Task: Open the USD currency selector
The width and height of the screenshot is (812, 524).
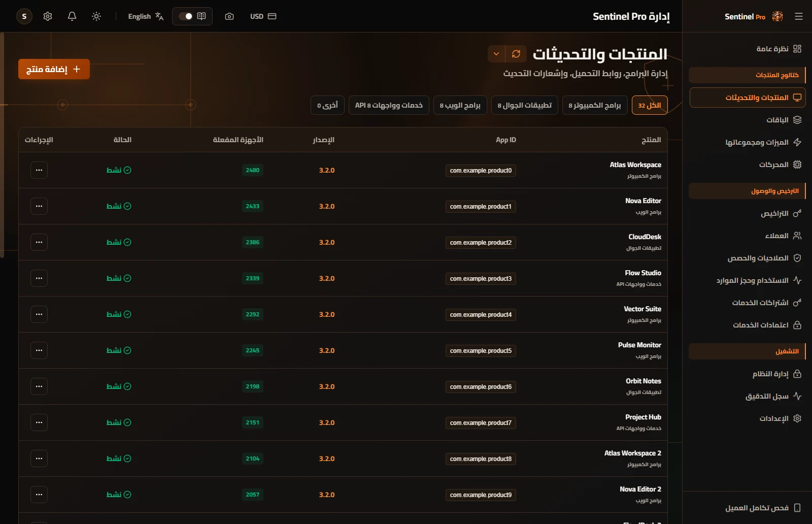Action: tap(263, 16)
